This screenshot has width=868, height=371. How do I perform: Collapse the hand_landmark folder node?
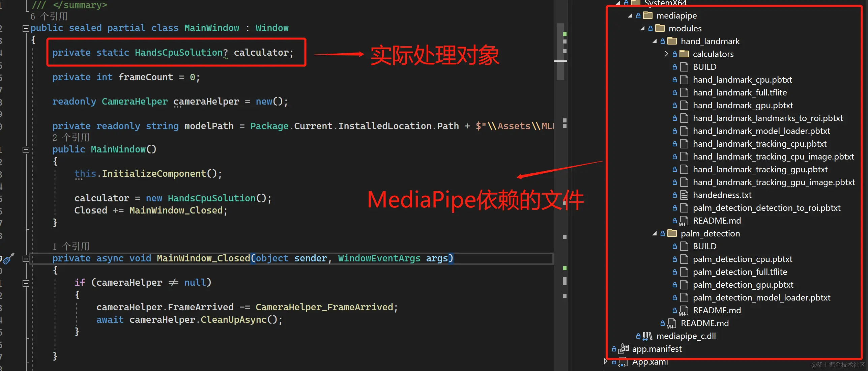(x=654, y=41)
